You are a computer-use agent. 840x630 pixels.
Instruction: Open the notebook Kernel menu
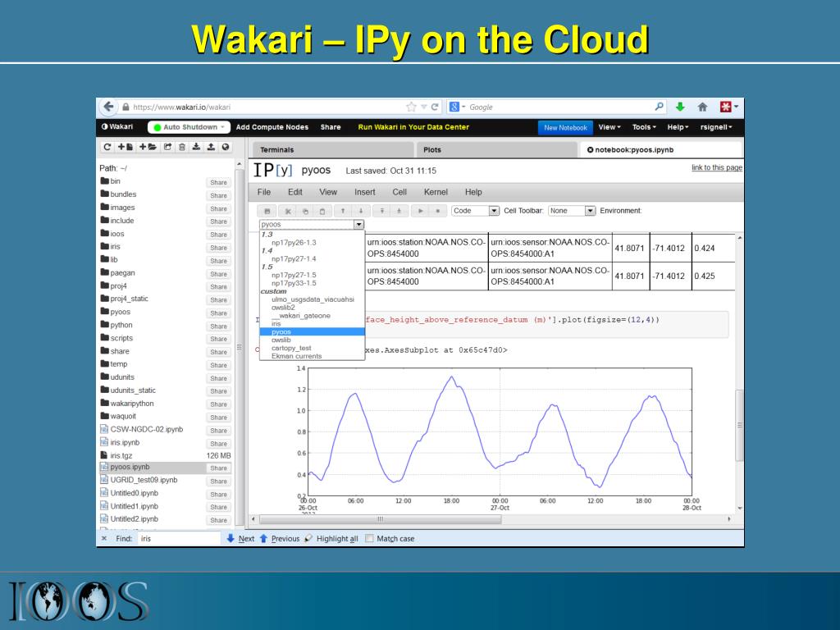(436, 192)
